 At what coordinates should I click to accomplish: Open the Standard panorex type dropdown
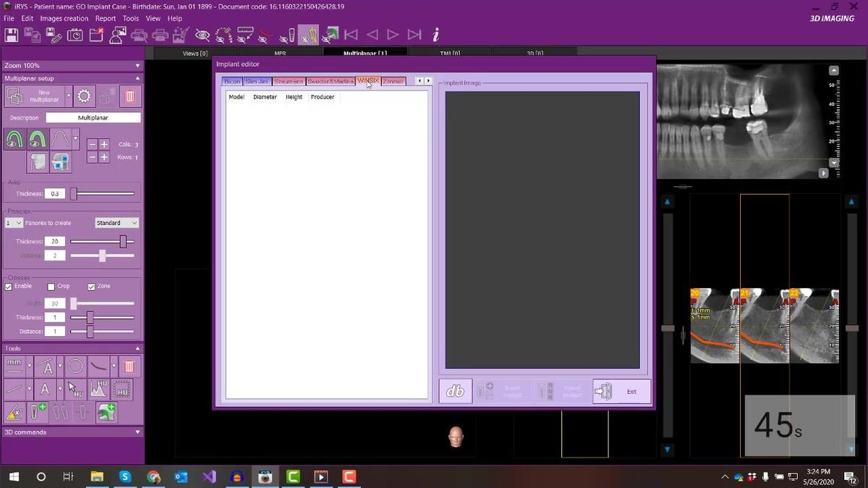(x=116, y=223)
